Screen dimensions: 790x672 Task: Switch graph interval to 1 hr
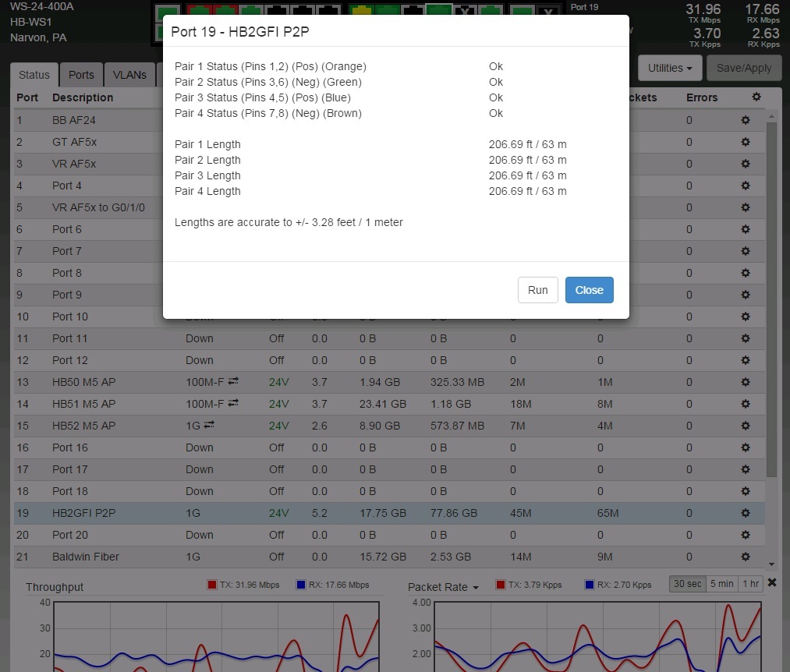751,585
